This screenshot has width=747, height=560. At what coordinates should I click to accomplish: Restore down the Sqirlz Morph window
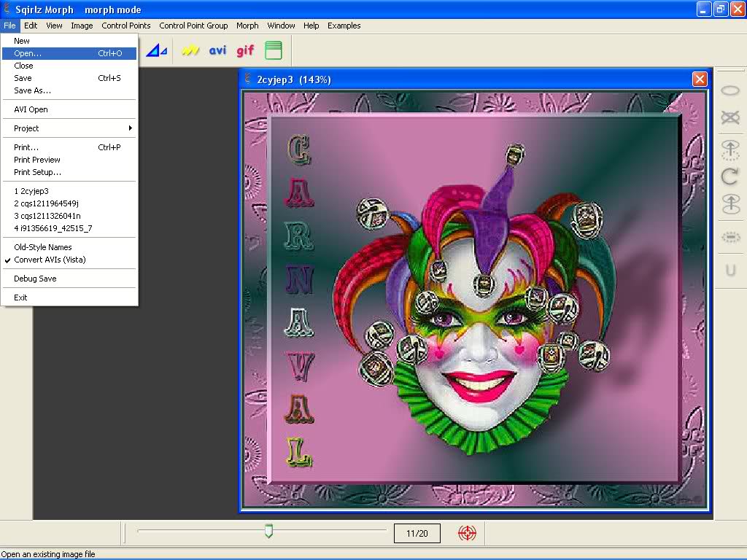[x=721, y=9]
